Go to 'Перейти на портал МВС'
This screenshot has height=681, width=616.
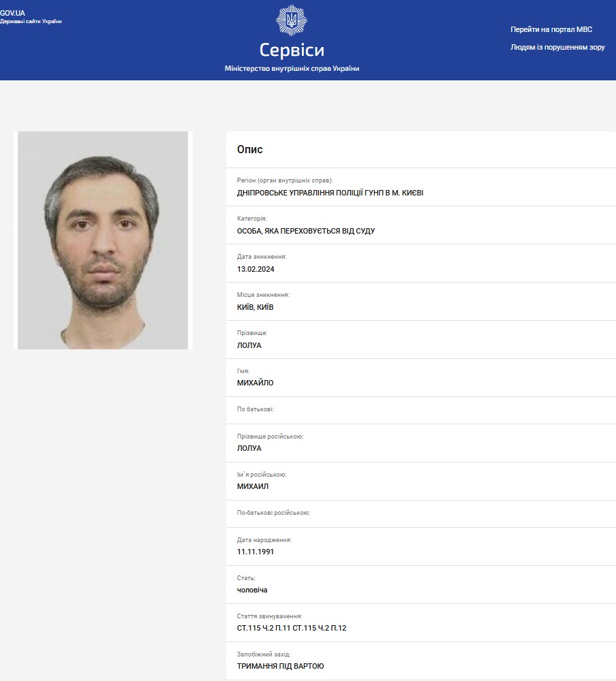(551, 29)
